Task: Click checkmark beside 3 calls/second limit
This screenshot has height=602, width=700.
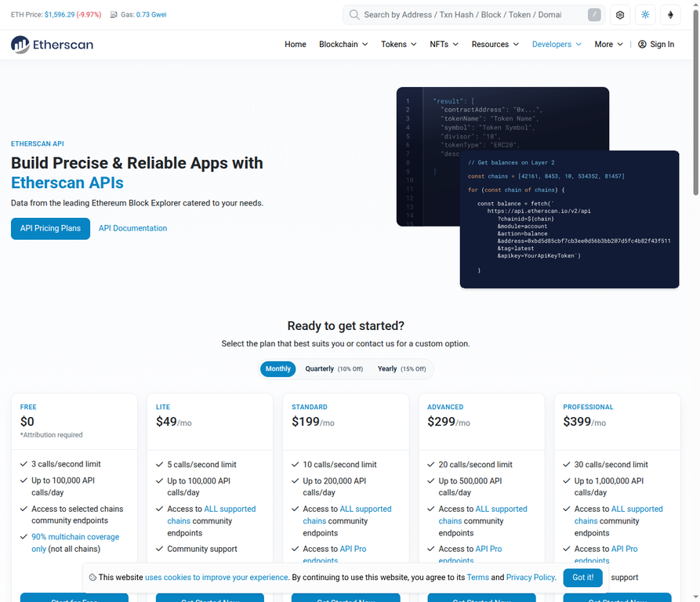Action: pos(24,464)
